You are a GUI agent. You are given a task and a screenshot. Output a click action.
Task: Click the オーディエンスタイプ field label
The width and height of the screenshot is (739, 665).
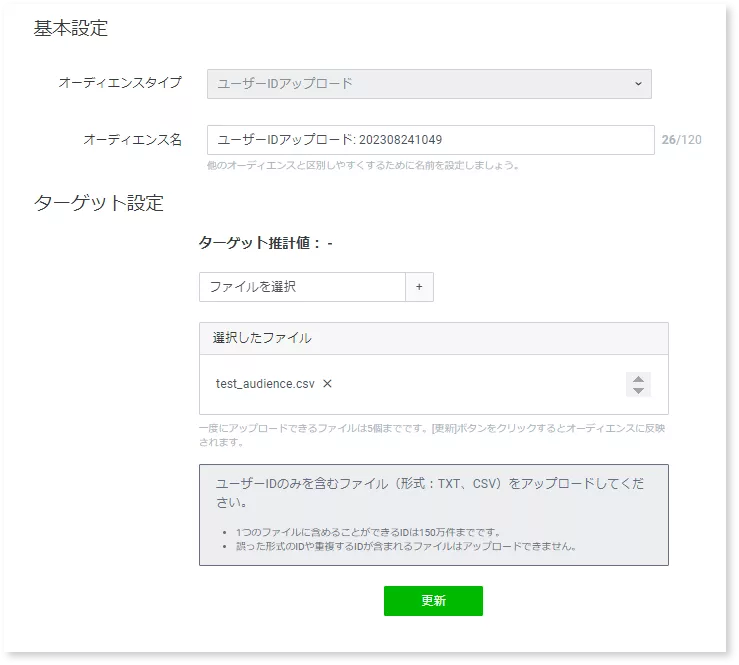coord(120,83)
